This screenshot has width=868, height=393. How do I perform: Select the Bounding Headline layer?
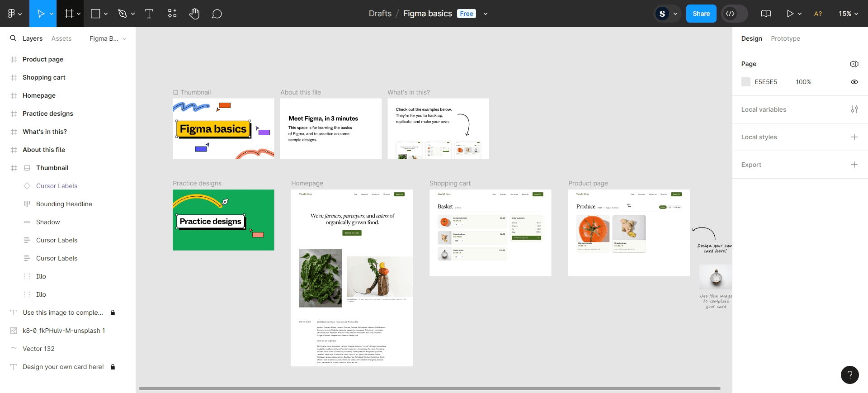pyautogui.click(x=64, y=204)
